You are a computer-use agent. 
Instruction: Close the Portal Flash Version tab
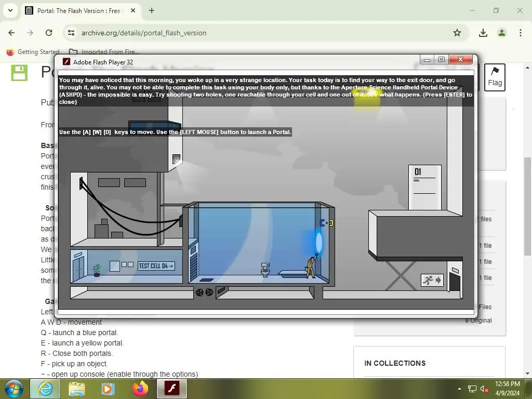tap(133, 10)
